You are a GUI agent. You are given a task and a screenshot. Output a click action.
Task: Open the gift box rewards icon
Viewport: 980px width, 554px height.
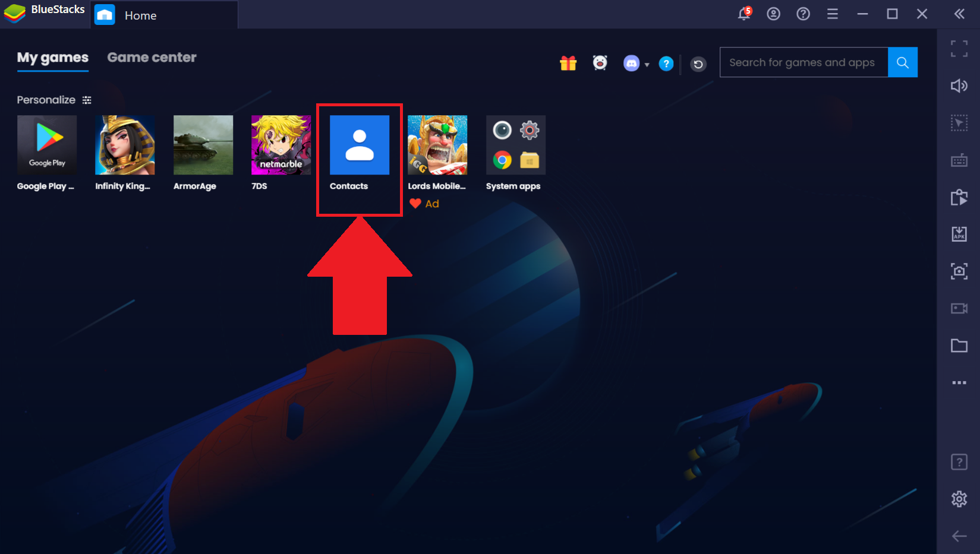568,63
